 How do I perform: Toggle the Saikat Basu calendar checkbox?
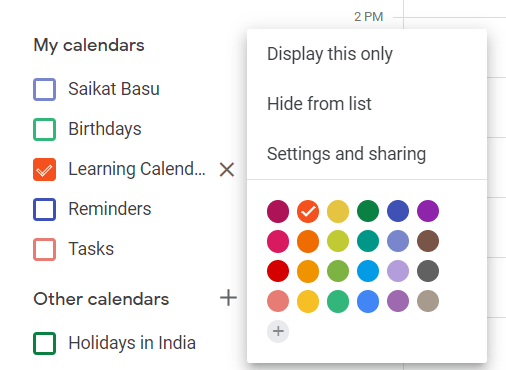coord(44,89)
